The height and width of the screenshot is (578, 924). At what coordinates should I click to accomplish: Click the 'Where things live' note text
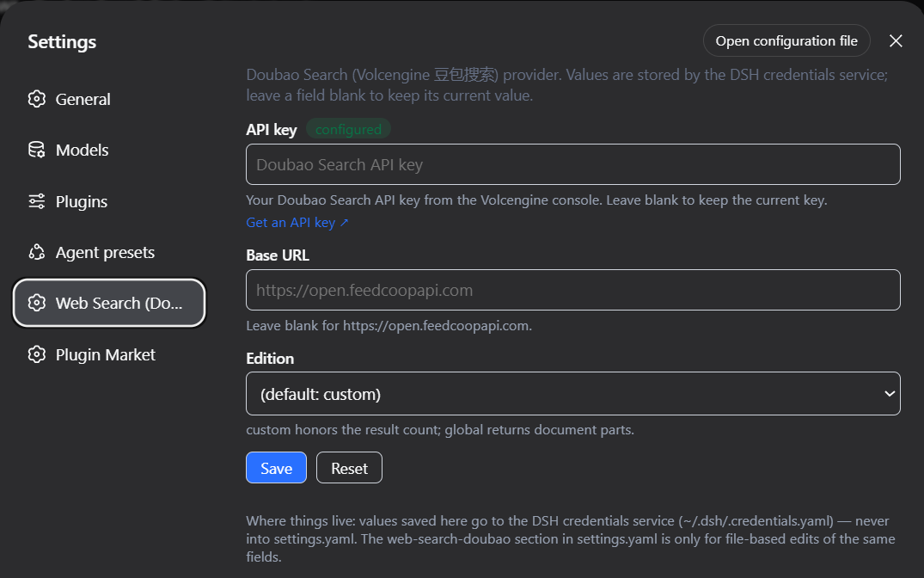(571, 538)
